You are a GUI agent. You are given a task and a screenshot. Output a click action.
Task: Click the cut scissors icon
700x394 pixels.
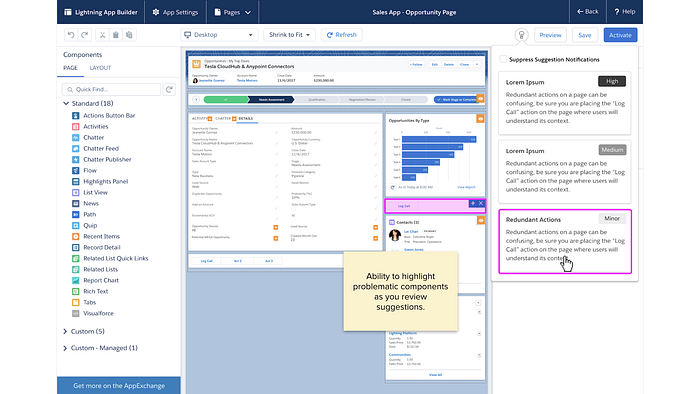102,35
